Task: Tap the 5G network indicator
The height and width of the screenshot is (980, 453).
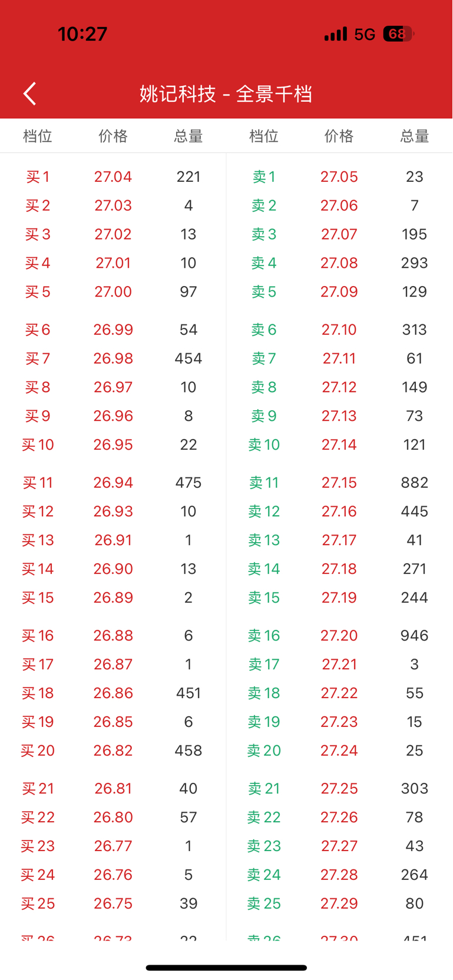Action: point(365,35)
